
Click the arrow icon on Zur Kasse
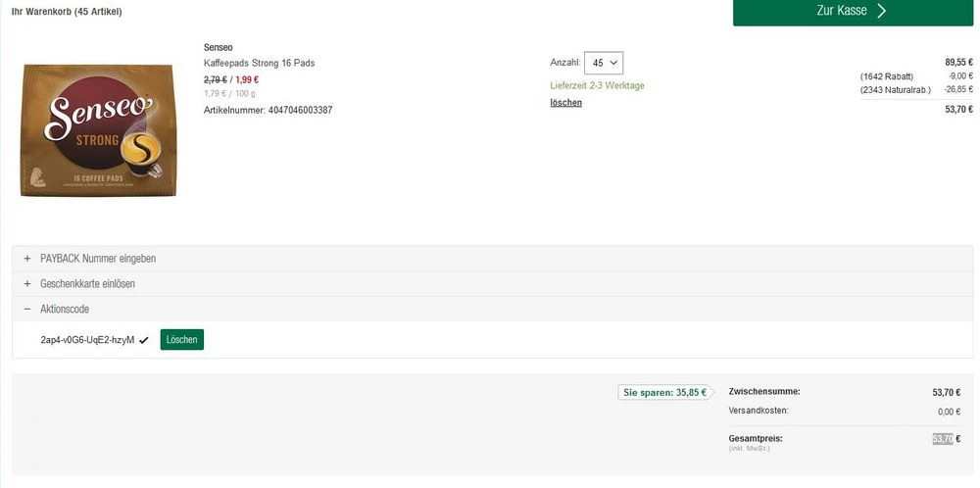point(881,11)
